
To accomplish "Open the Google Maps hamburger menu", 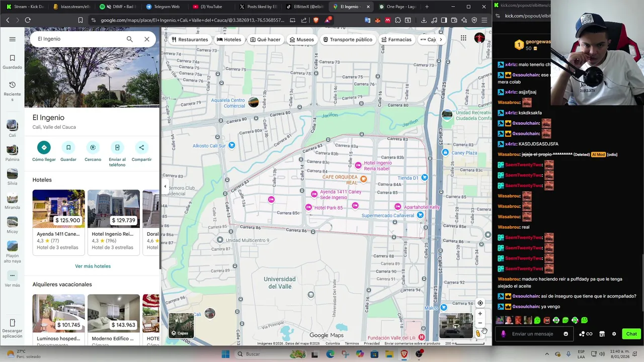I will [x=12, y=39].
